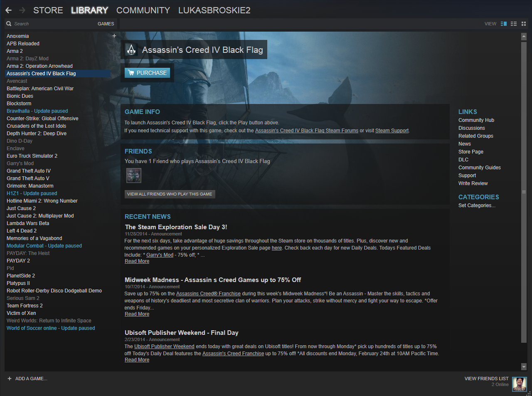532x396 pixels.
Task: Open friend's avatar in Friends section
Action: [x=134, y=176]
